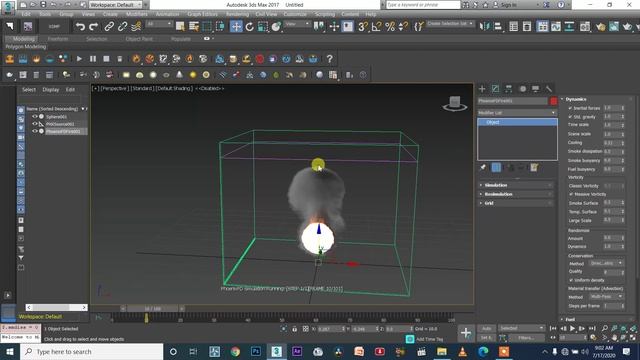640x360 pixels.
Task: Expand the Simulation rollout
Action: (516, 185)
